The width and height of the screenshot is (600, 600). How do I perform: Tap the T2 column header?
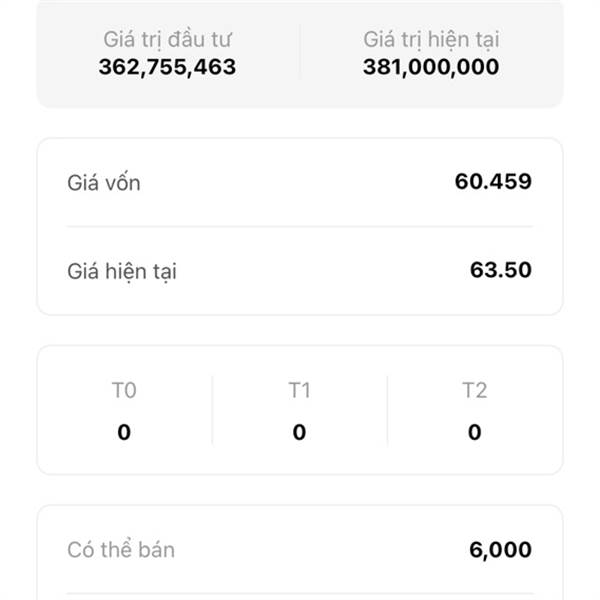tap(474, 390)
